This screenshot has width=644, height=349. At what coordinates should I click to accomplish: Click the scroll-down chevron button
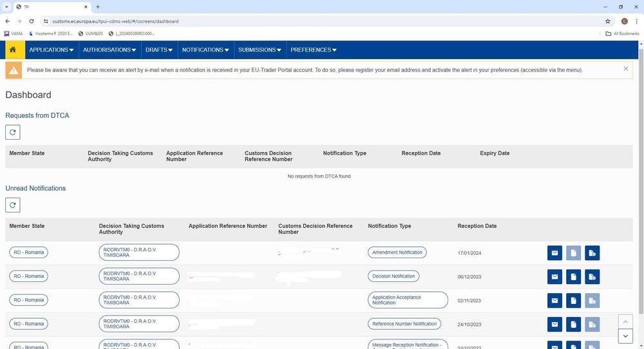tap(625, 336)
